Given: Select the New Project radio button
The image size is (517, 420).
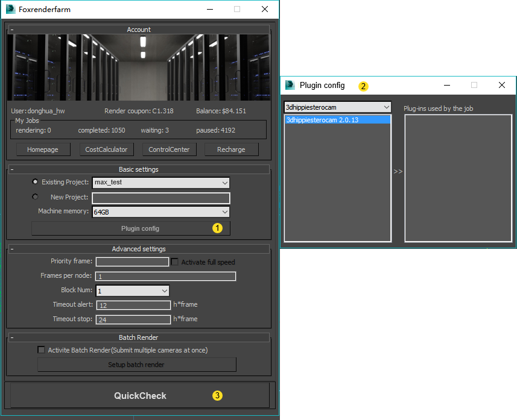Looking at the screenshot, I should [x=35, y=196].
